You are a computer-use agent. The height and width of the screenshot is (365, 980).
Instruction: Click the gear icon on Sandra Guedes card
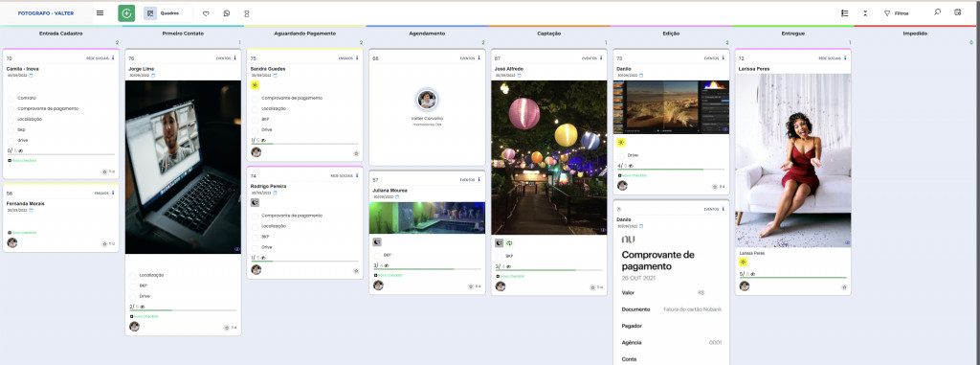tap(356, 153)
